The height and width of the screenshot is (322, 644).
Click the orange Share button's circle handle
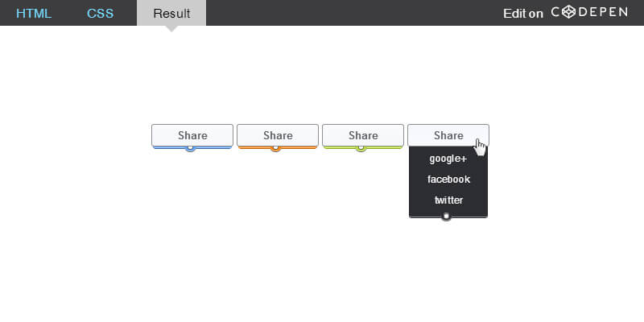tap(275, 148)
